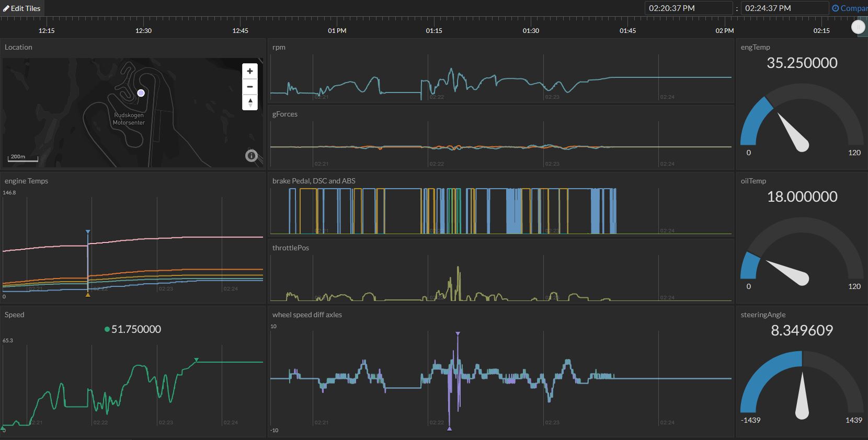Viewport: 868px width, 440px height.
Task: Select the gForces tile title
Action: pyautogui.click(x=285, y=114)
